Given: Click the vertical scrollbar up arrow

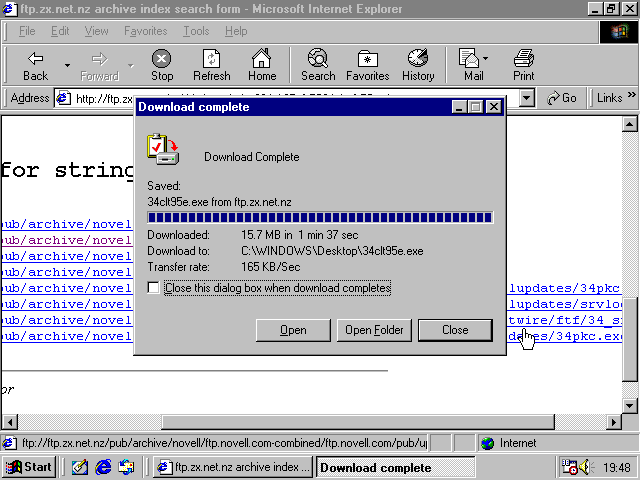Looking at the screenshot, I should [x=629, y=124].
